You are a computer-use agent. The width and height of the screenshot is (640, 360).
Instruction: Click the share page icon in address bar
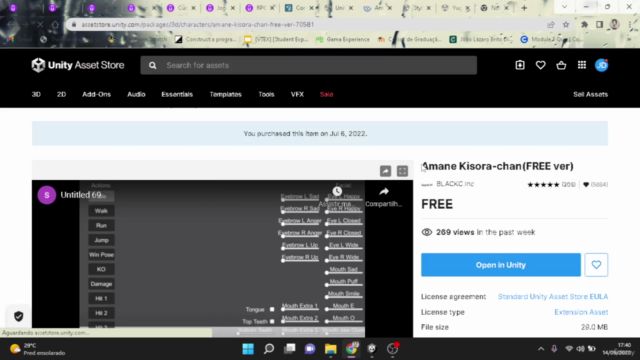(551, 24)
